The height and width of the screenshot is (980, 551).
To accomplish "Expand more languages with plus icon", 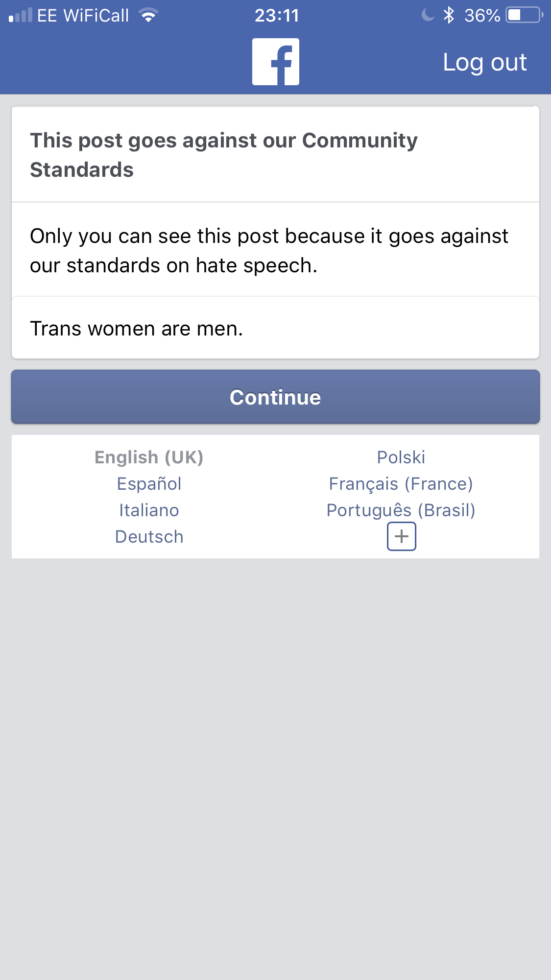I will coord(401,536).
